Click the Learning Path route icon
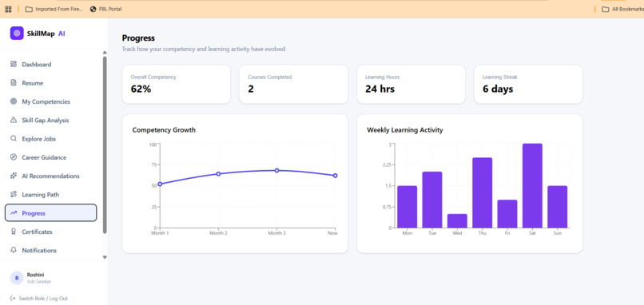Viewport: 644px width, 305px height. point(14,194)
